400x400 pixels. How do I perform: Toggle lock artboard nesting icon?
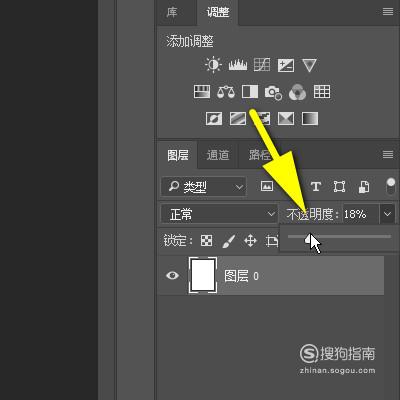pyautogui.click(x=272, y=240)
